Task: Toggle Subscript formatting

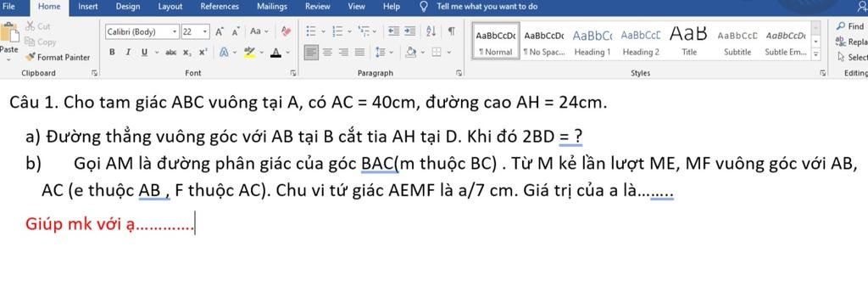Action: tap(187, 52)
